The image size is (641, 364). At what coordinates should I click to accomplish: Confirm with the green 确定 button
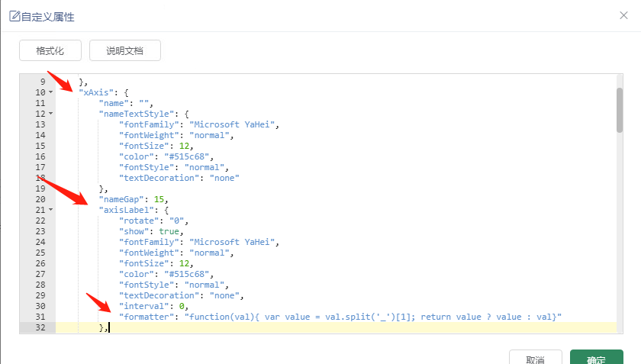click(597, 357)
